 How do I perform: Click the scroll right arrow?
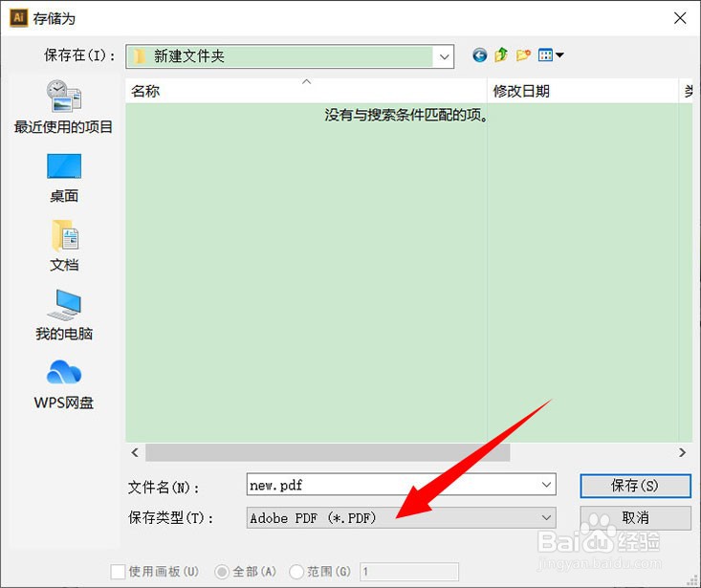[x=682, y=452]
